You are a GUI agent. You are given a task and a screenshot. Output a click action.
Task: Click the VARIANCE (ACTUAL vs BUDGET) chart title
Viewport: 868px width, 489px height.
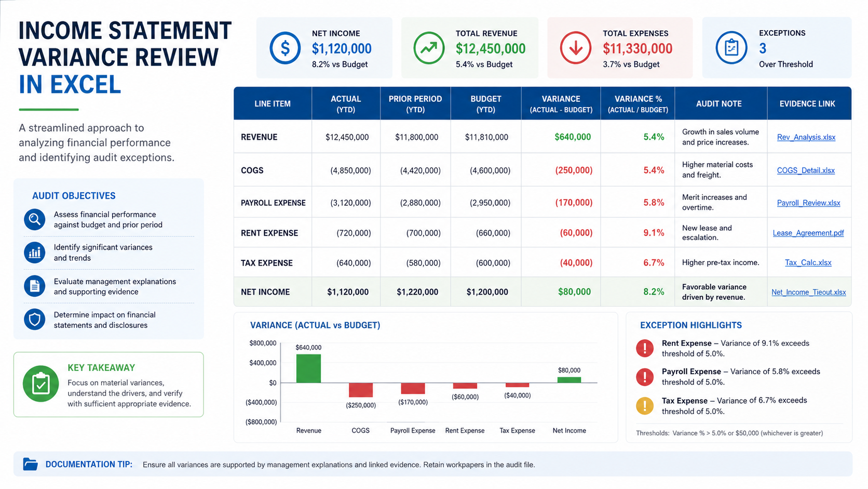click(x=315, y=325)
